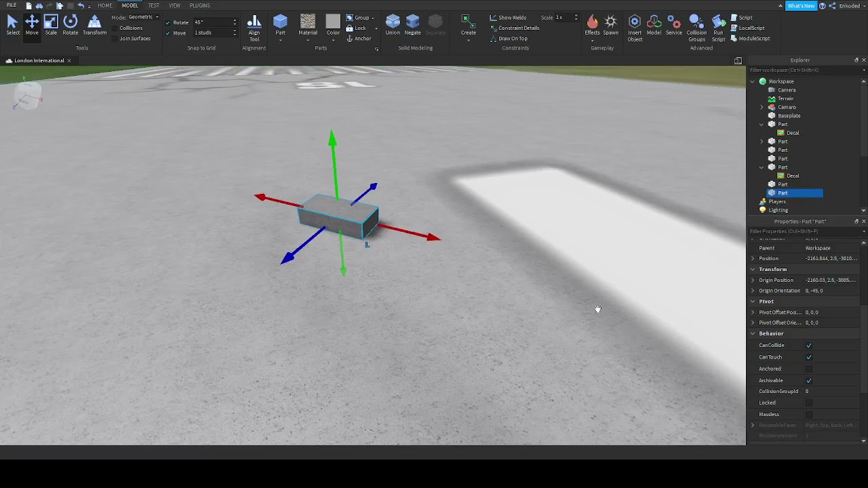Activate the Scale tool

(51, 25)
